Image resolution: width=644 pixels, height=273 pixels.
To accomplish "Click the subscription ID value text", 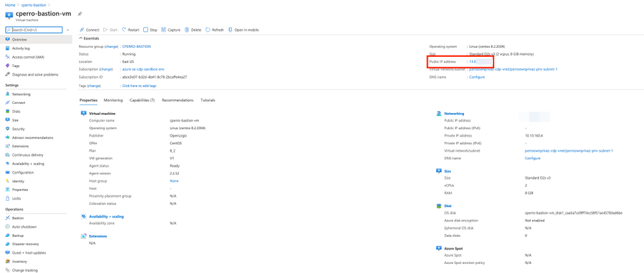I will pyautogui.click(x=155, y=77).
